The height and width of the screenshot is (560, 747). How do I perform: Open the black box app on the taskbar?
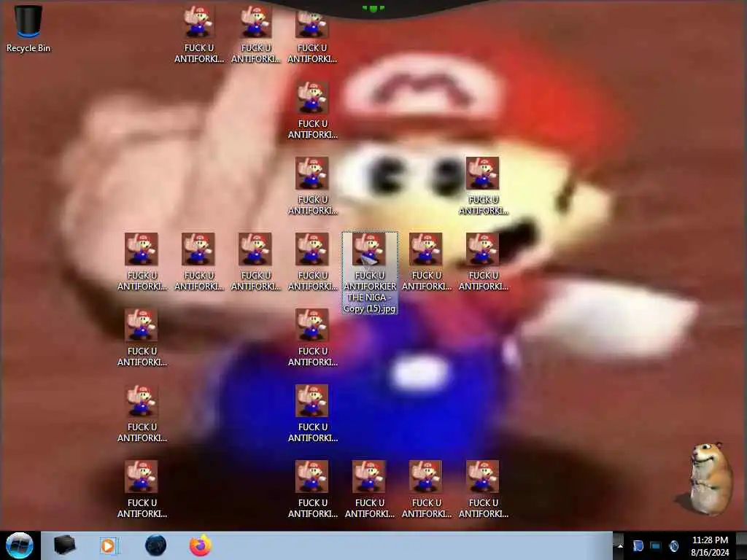(x=64, y=545)
